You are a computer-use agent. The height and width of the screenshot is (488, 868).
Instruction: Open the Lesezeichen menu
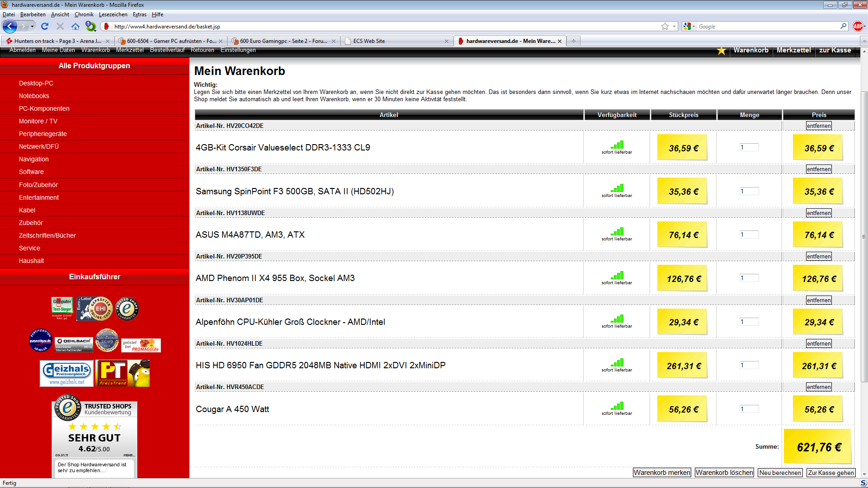pyautogui.click(x=113, y=14)
